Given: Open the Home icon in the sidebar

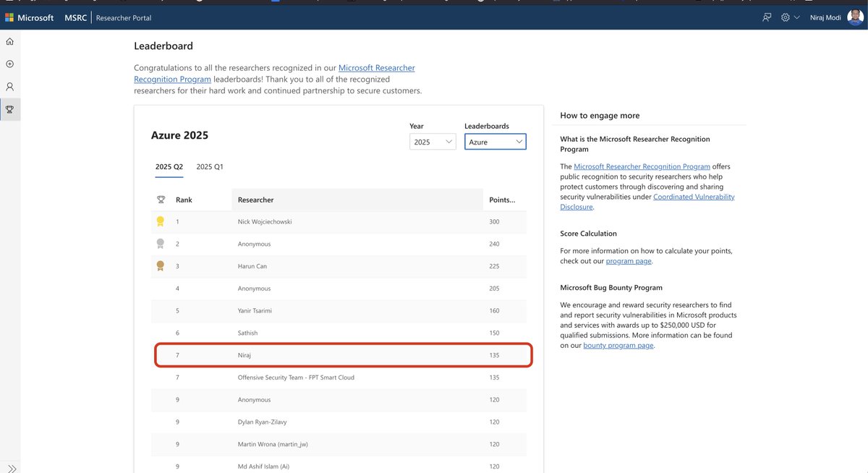Looking at the screenshot, I should click(x=10, y=42).
